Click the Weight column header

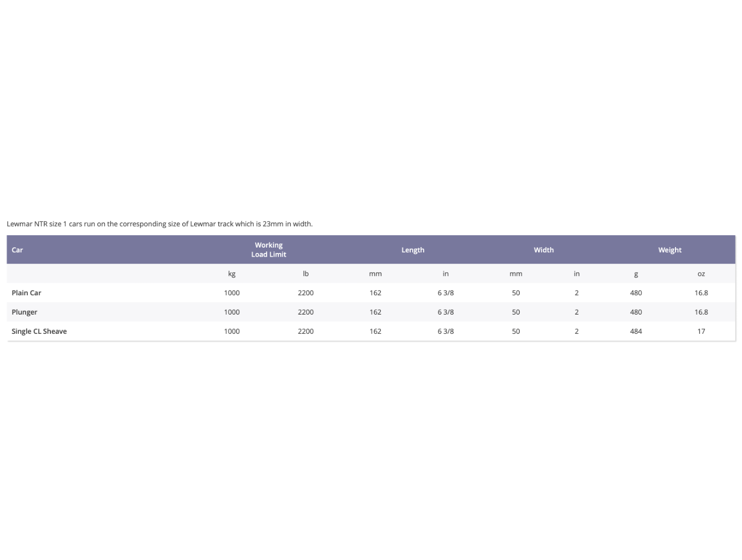coord(670,250)
